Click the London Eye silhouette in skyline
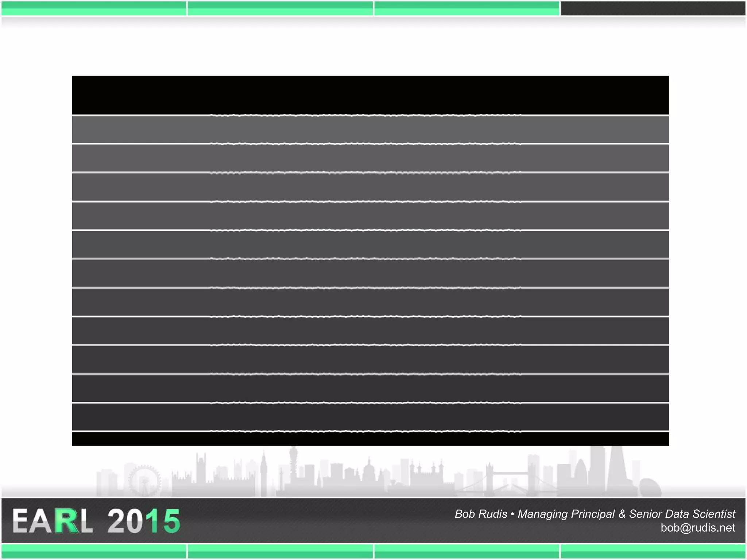This screenshot has width=747, height=560. [144, 481]
